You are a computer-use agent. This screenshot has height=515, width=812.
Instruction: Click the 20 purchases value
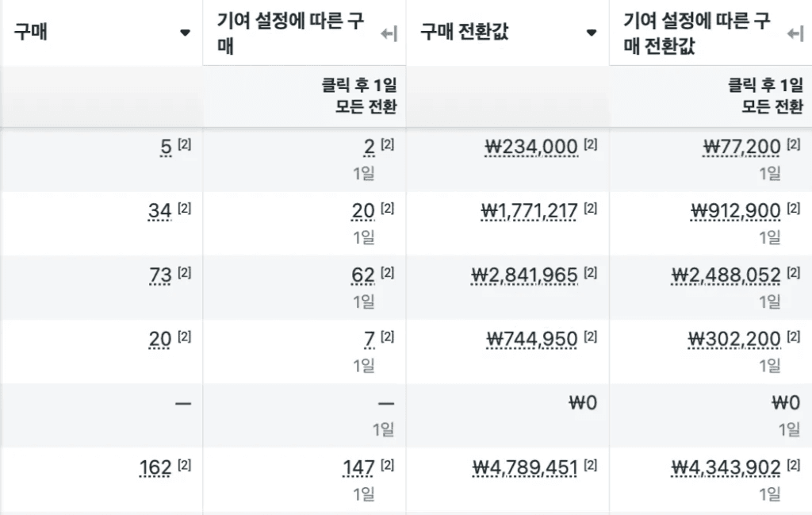(159, 340)
